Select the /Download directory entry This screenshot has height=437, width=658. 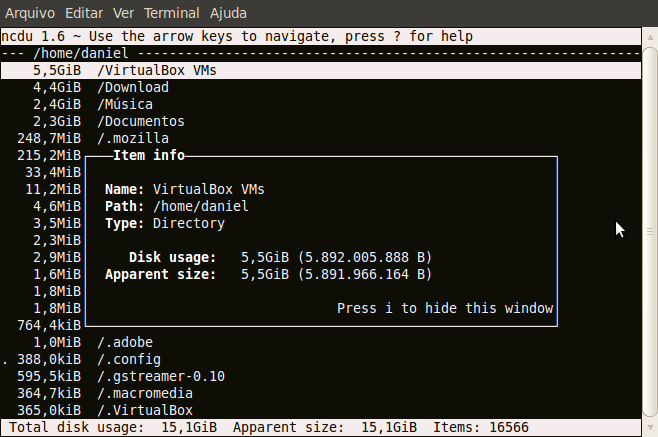[x=132, y=88]
